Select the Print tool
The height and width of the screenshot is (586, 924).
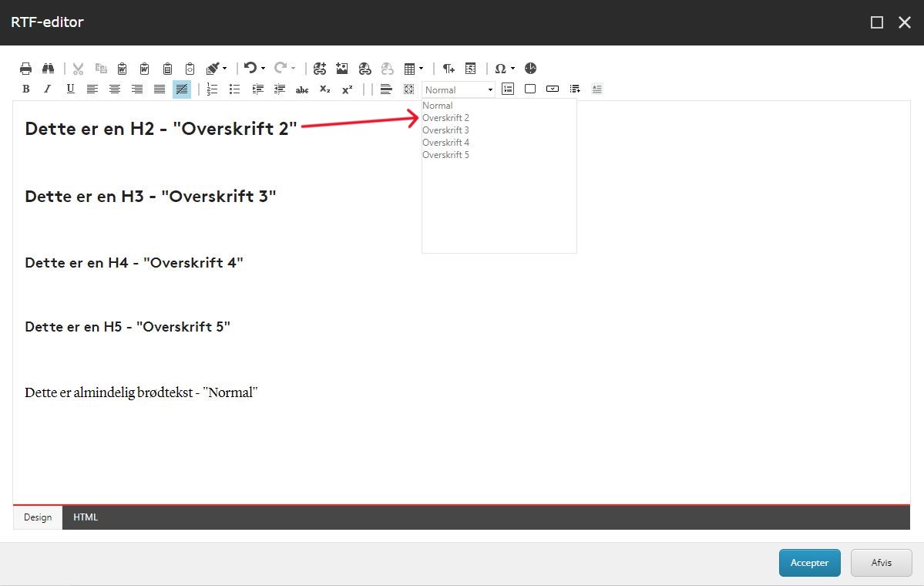25,68
